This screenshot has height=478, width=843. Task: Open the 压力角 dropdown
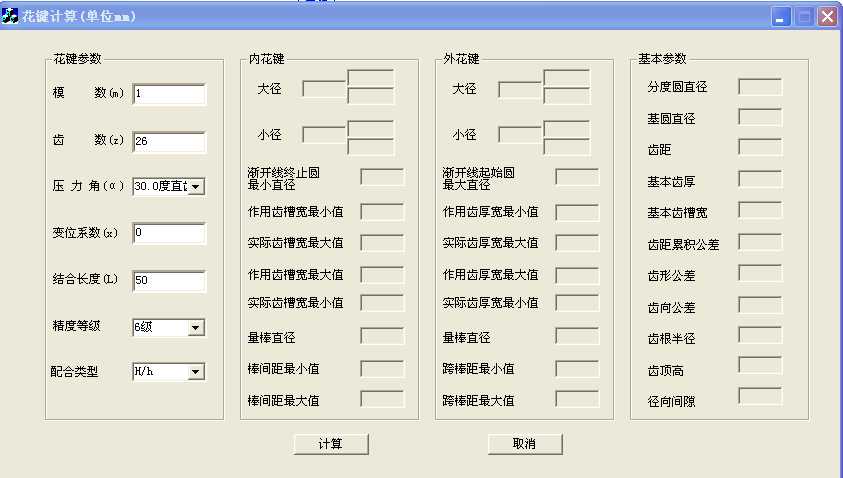[x=195, y=186]
